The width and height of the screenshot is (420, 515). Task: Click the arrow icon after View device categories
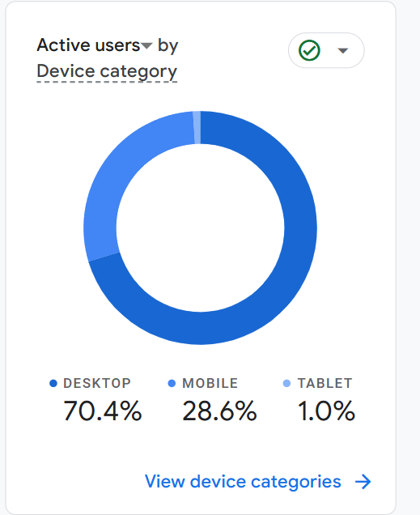[x=363, y=482]
